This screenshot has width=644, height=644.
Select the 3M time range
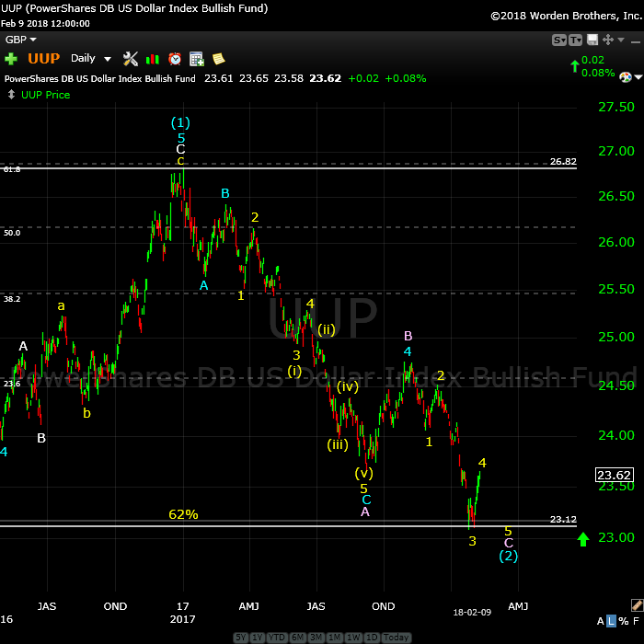click(316, 638)
